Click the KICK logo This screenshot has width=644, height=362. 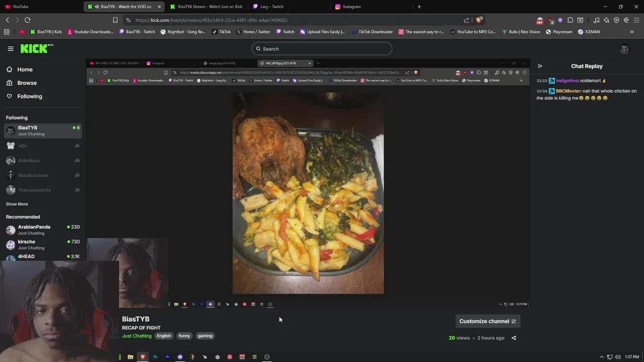point(36,48)
